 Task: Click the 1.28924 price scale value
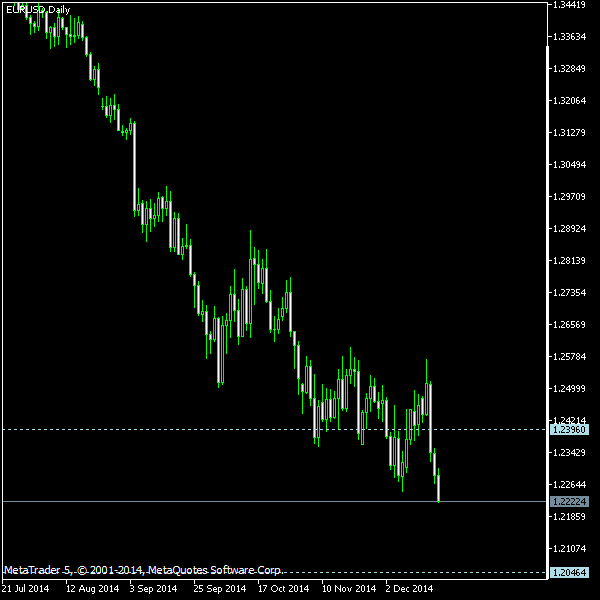(x=569, y=228)
